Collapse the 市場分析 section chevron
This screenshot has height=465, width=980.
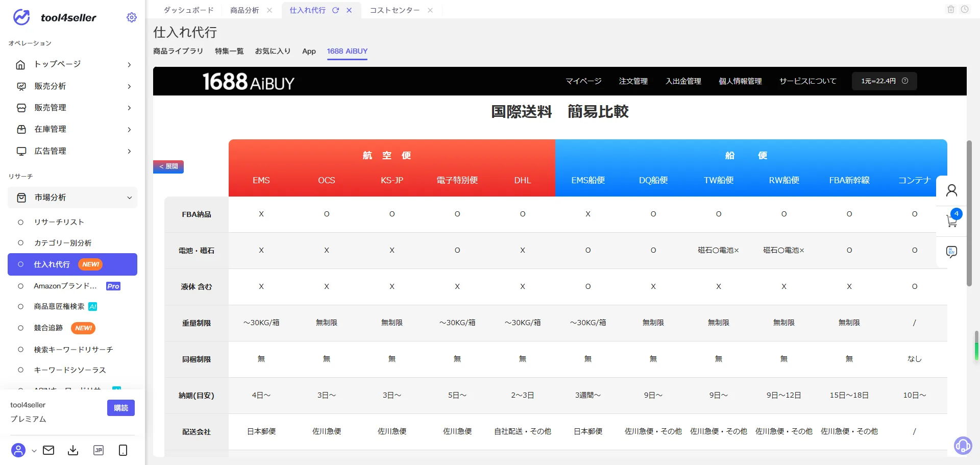click(x=129, y=198)
